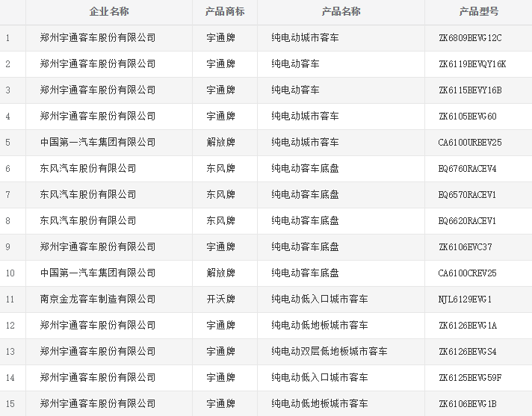Click 纯电动低入口城市客车 in row 14
This screenshot has height=416, width=532.
pyautogui.click(x=320, y=377)
